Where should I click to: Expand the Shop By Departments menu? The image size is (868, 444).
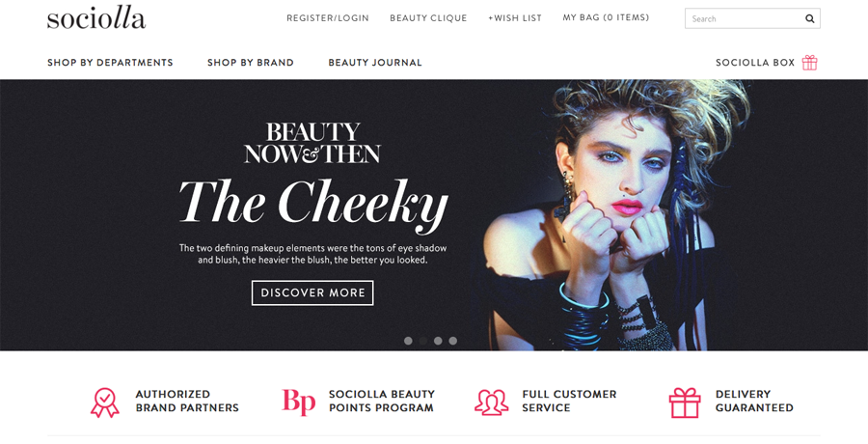coord(110,63)
